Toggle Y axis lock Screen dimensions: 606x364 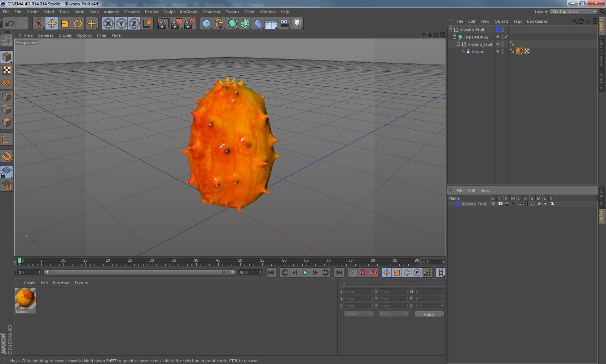121,24
